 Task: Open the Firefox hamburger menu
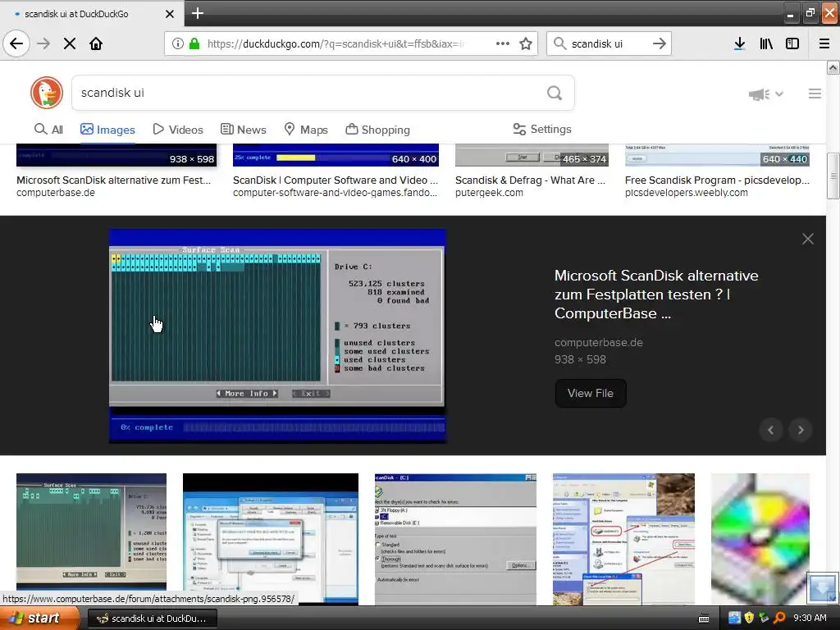pos(824,43)
